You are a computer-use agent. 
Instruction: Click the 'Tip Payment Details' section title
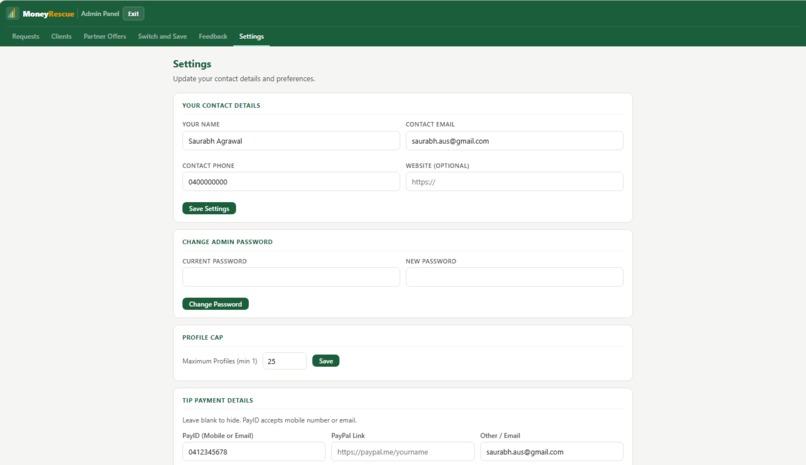217,400
